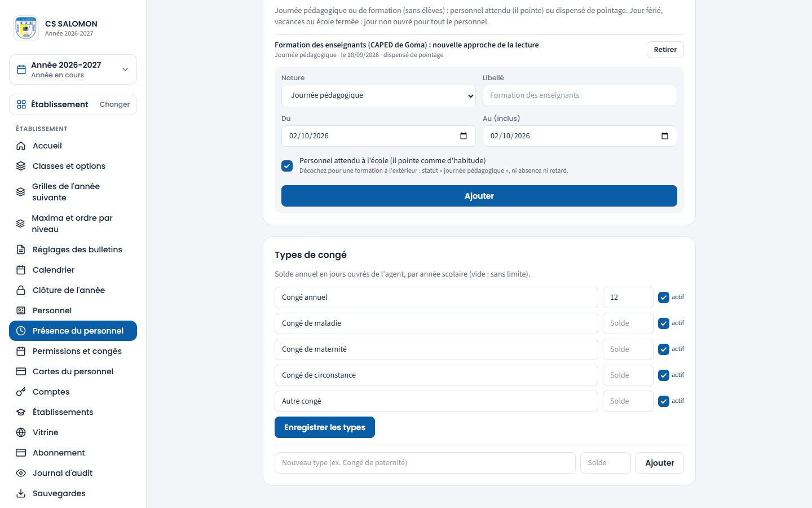The height and width of the screenshot is (508, 812).
Task: Click the Ajouter button for a new leave type
Action: [x=660, y=463]
